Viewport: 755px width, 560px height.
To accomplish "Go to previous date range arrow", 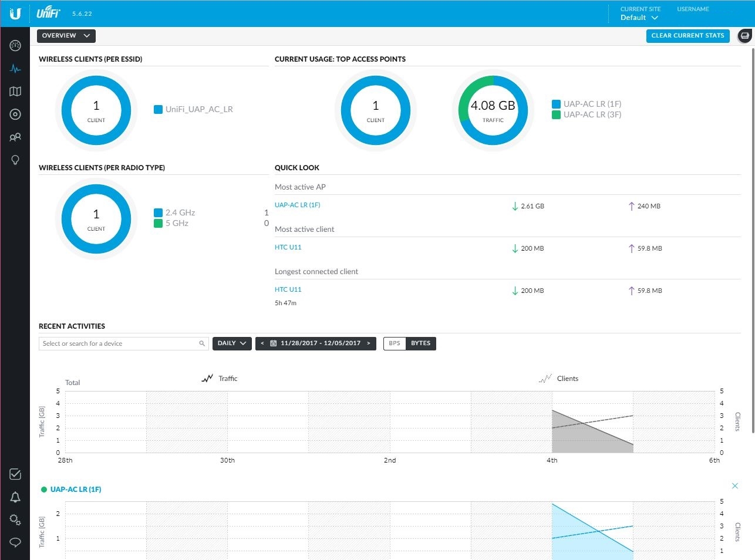I will [262, 343].
